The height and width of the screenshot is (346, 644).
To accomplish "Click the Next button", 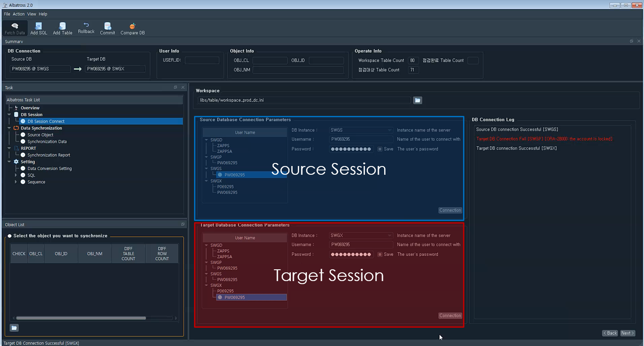I will [x=627, y=333].
